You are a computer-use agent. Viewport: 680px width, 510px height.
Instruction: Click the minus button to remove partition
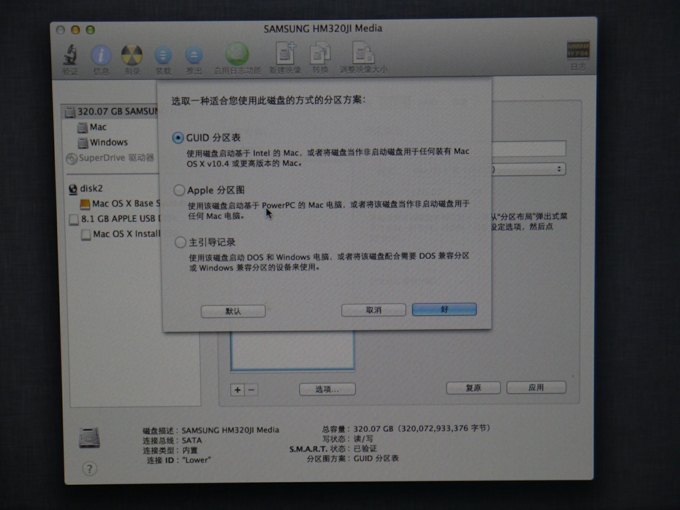[252, 390]
